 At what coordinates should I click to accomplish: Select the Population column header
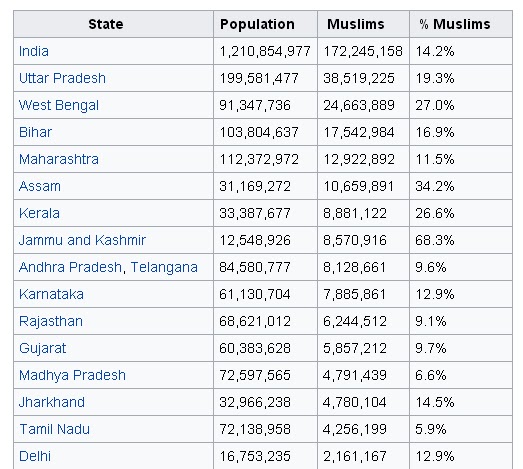(257, 24)
